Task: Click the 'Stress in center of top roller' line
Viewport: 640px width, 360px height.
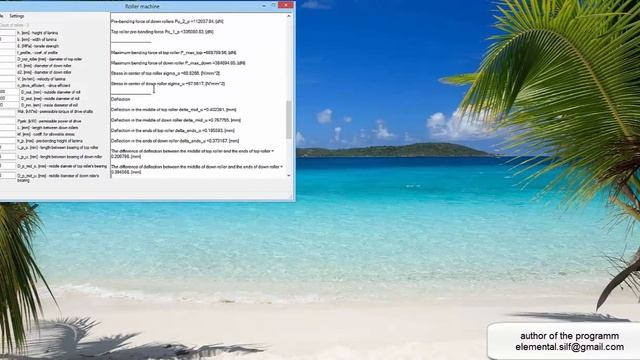Action: click(x=166, y=73)
